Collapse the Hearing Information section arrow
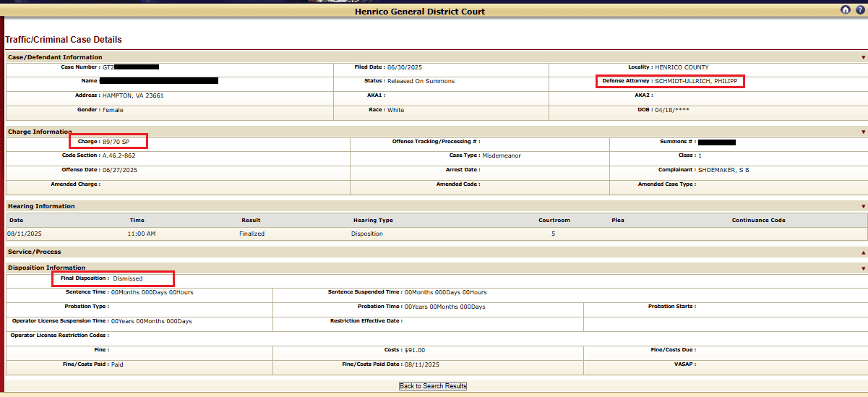The image size is (868, 397). pos(863,207)
